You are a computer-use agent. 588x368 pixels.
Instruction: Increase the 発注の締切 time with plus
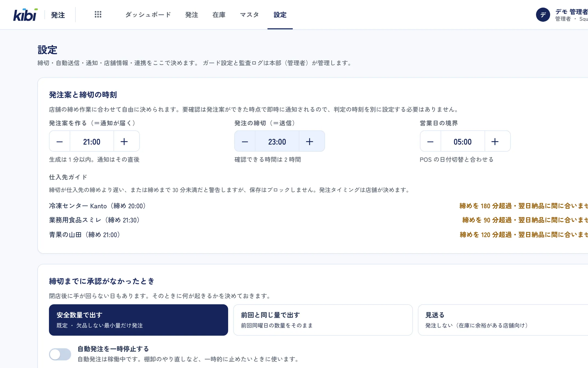click(x=310, y=141)
